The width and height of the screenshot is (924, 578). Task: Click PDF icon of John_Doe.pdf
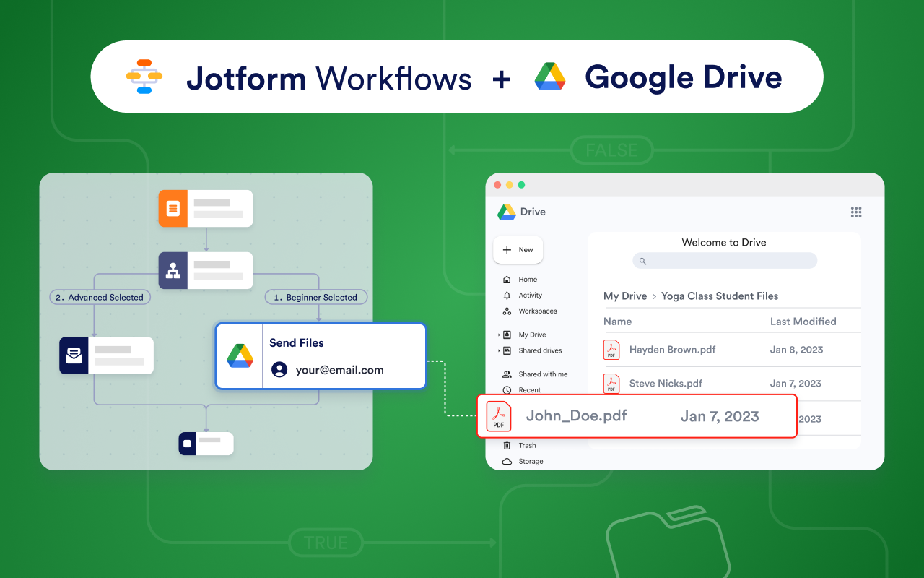coord(498,416)
